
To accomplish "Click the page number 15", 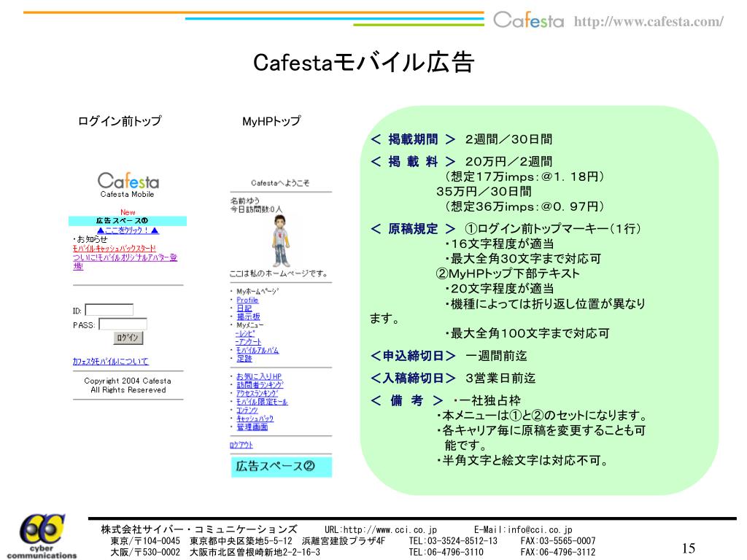I will pos(689,548).
